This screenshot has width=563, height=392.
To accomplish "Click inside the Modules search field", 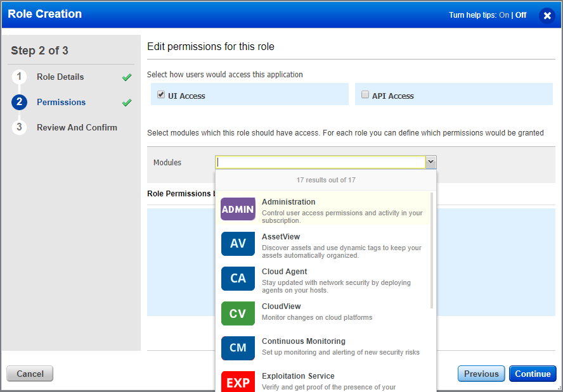I will click(317, 162).
